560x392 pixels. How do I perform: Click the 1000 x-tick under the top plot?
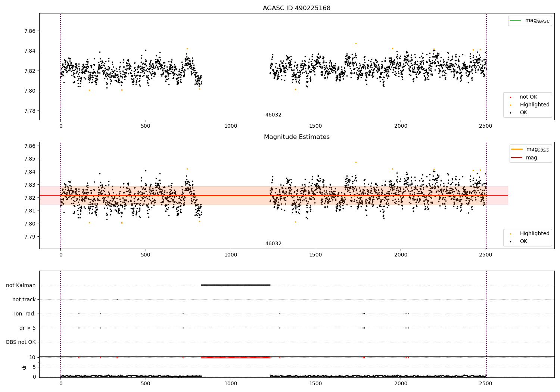[231, 126]
